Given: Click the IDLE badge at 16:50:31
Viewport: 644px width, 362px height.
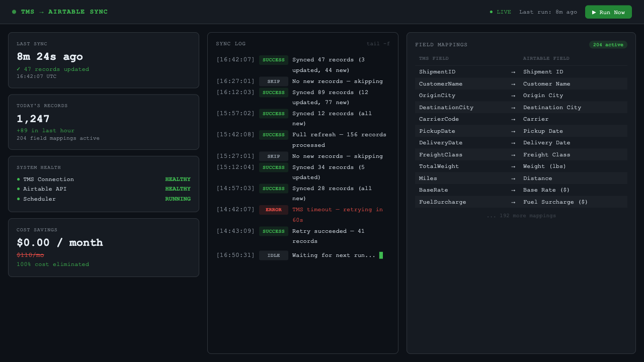Looking at the screenshot, I should pos(274,255).
